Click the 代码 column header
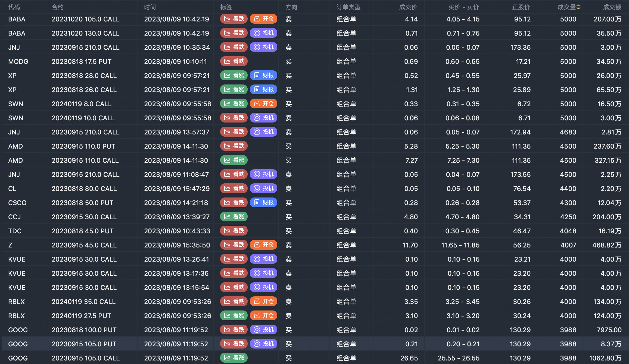This screenshot has height=364, width=629. (x=14, y=7)
